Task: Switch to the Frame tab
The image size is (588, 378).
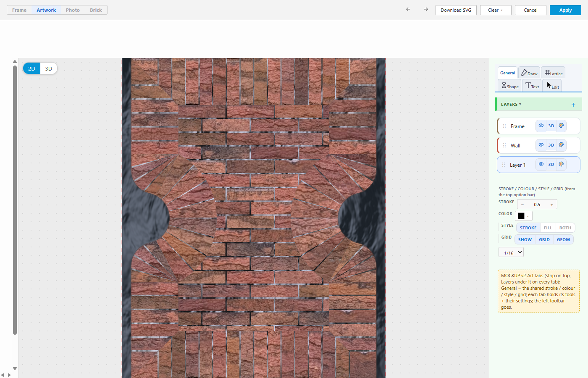Action: 19,10
